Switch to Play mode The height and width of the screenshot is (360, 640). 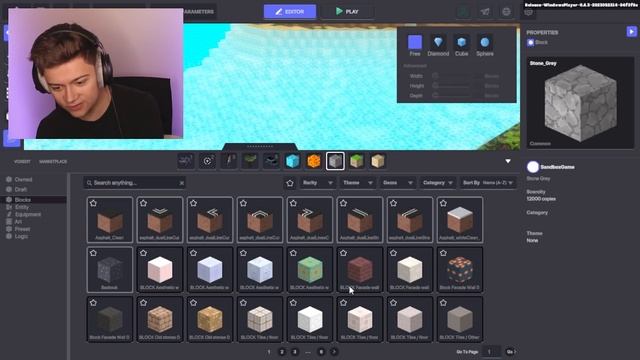pos(347,12)
